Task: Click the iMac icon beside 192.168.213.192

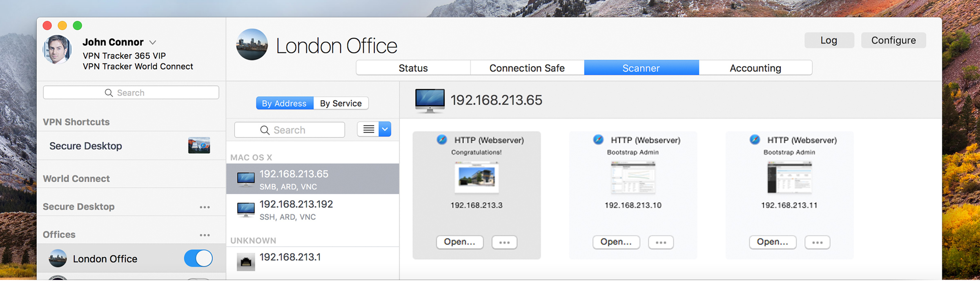Action: click(246, 210)
